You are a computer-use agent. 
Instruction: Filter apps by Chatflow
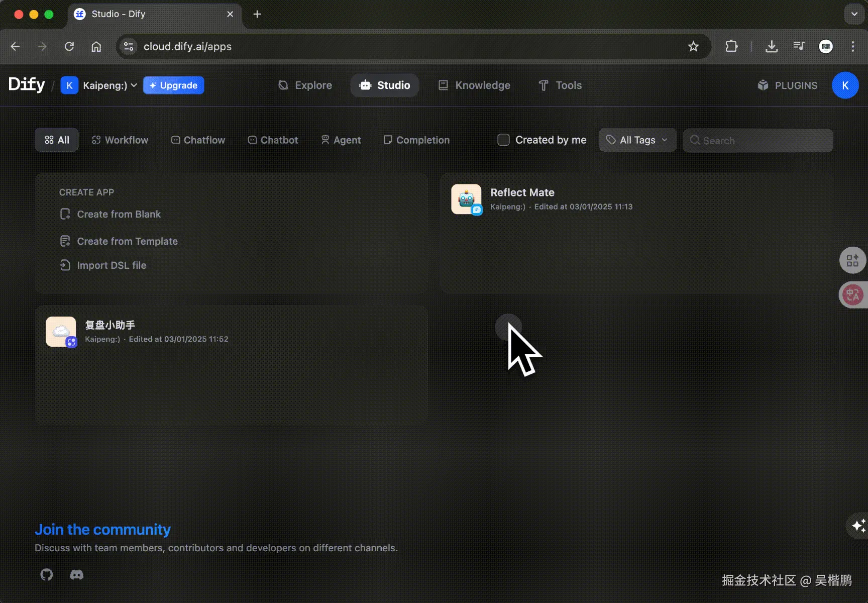[x=198, y=140]
